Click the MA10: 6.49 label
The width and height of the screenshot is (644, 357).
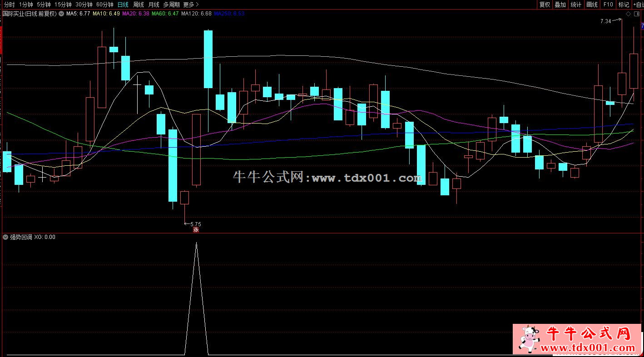(x=106, y=14)
